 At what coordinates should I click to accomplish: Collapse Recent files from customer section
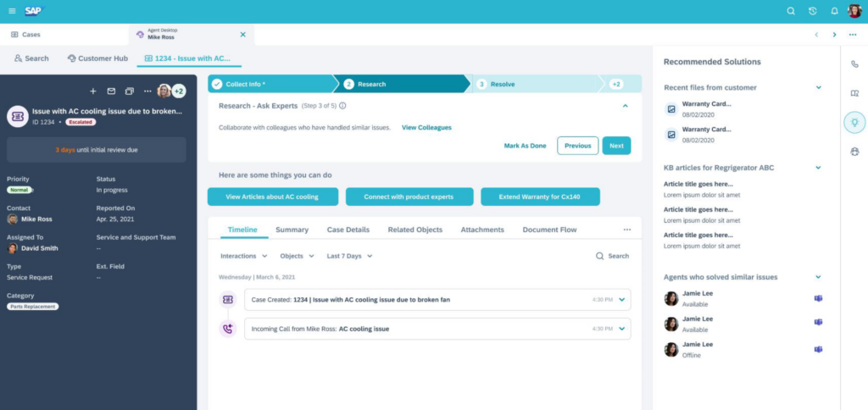[x=818, y=87]
